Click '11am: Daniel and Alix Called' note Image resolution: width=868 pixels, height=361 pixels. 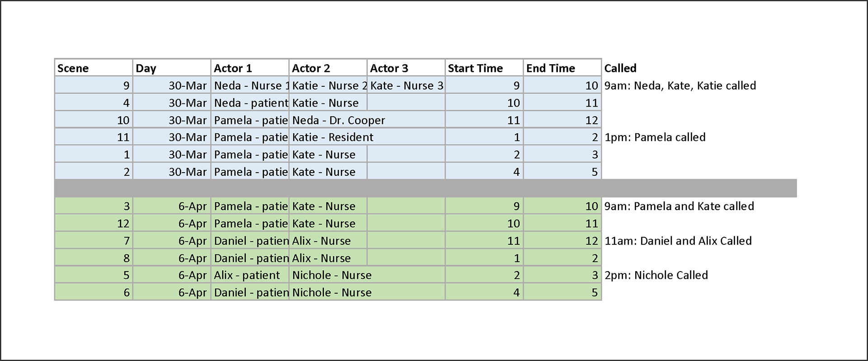pyautogui.click(x=678, y=241)
